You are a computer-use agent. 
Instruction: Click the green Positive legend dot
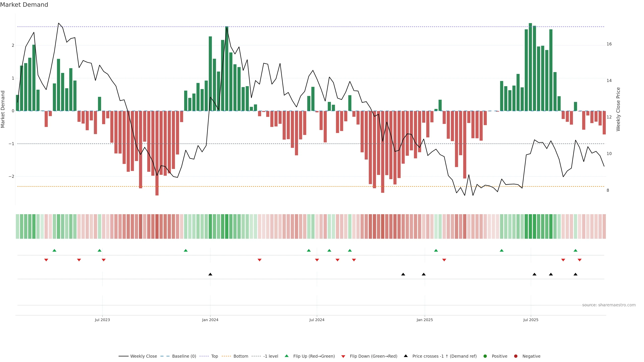pos(485,356)
